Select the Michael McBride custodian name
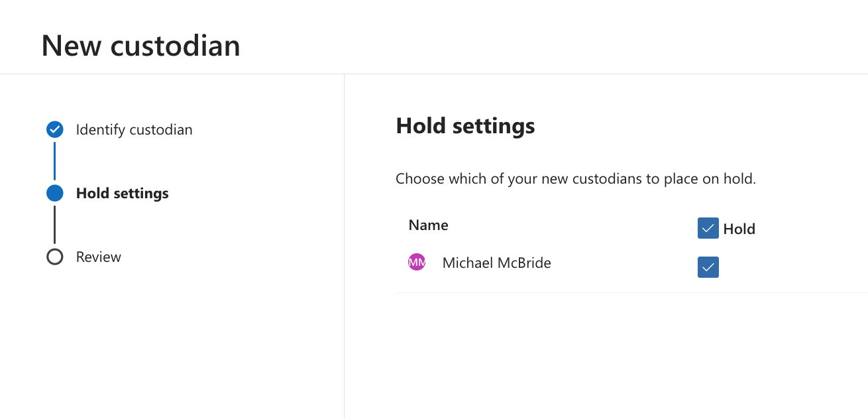The image size is (868, 419). click(x=496, y=263)
